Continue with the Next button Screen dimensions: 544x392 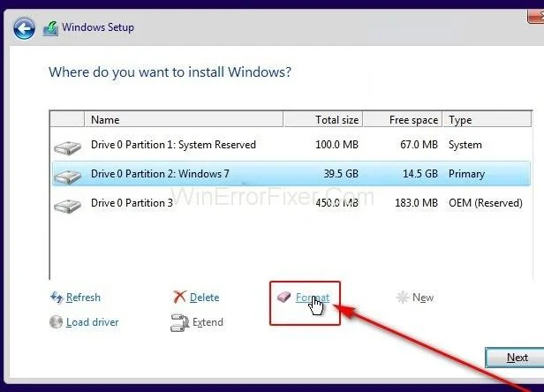pos(515,358)
